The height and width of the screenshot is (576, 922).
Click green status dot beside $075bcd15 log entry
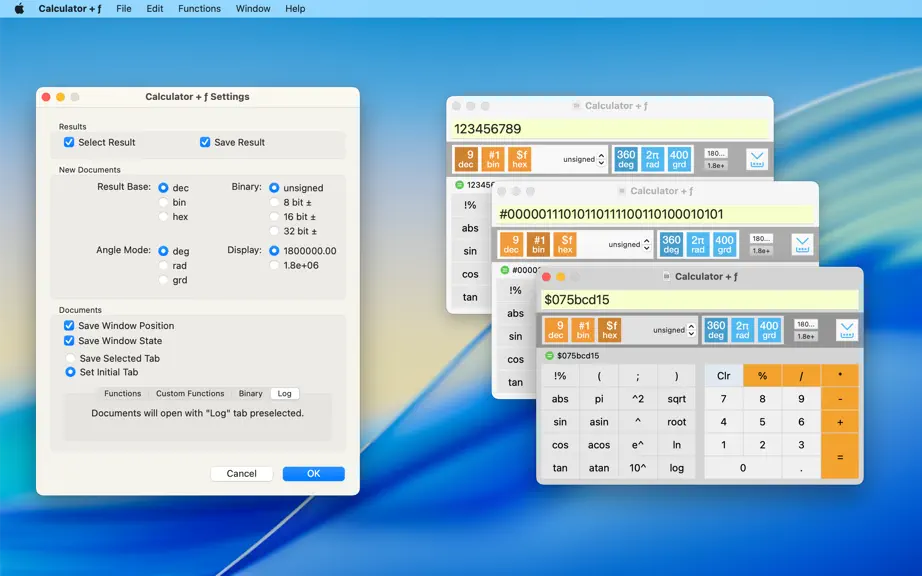(549, 356)
